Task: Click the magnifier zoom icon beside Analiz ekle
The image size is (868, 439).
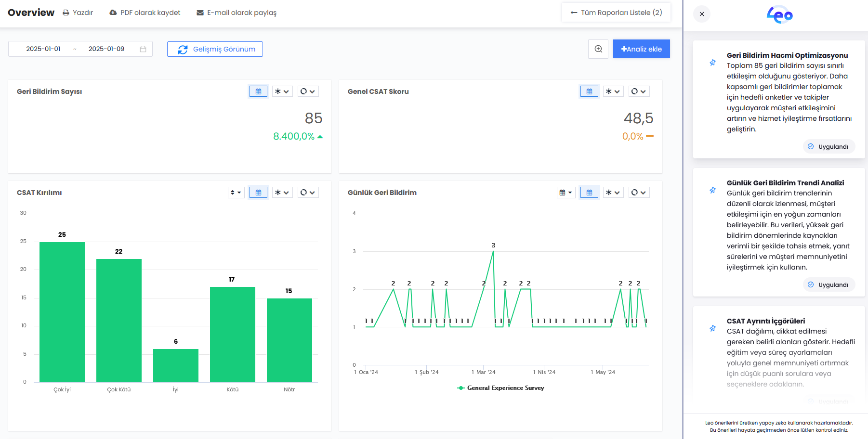Action: point(598,49)
